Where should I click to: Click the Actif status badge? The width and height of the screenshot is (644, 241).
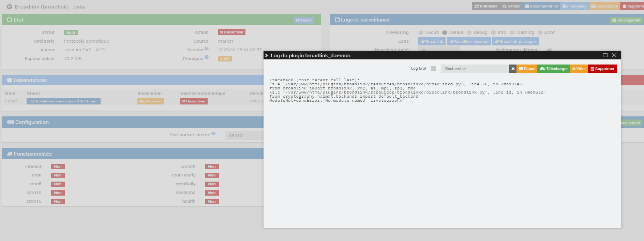click(71, 32)
